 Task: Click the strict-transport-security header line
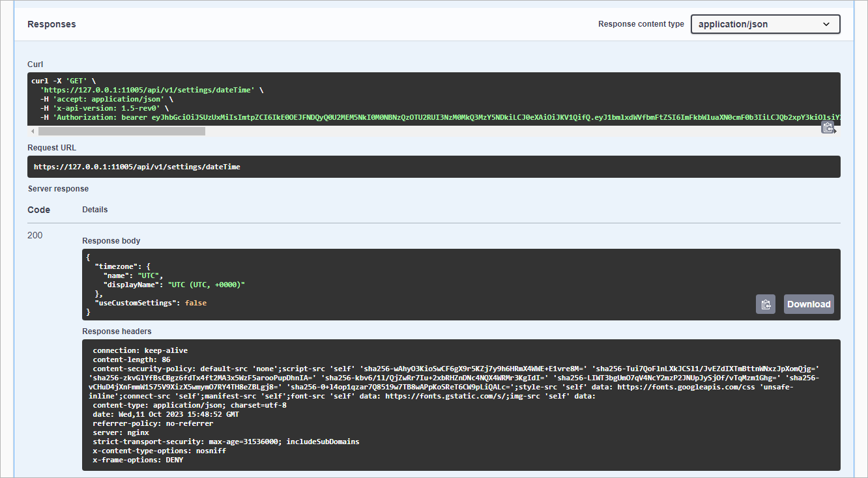tap(225, 442)
